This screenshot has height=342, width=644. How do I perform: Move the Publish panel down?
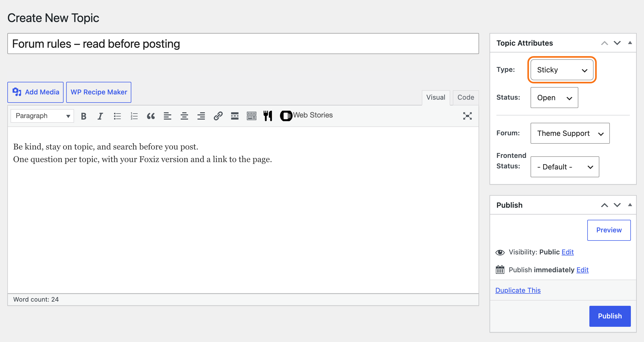pyautogui.click(x=617, y=205)
